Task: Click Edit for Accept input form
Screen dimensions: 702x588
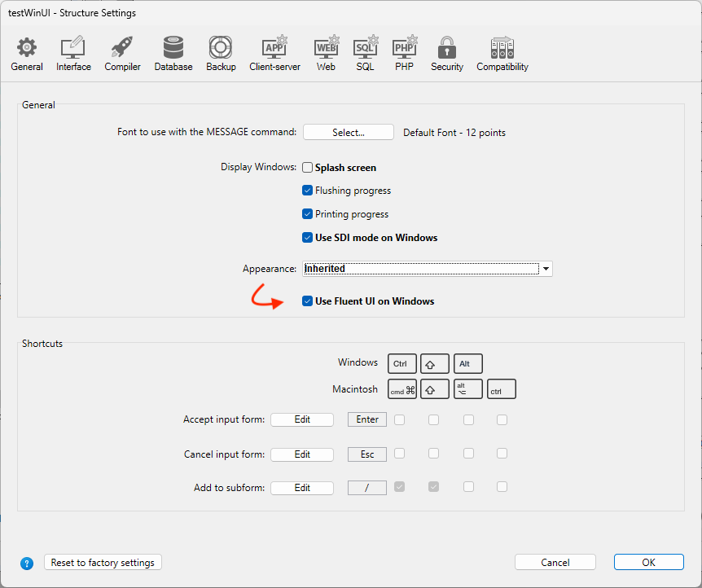Action: click(x=302, y=419)
